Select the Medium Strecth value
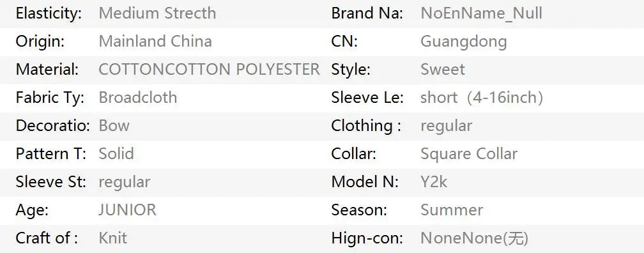The image size is (644, 253). click(x=157, y=13)
